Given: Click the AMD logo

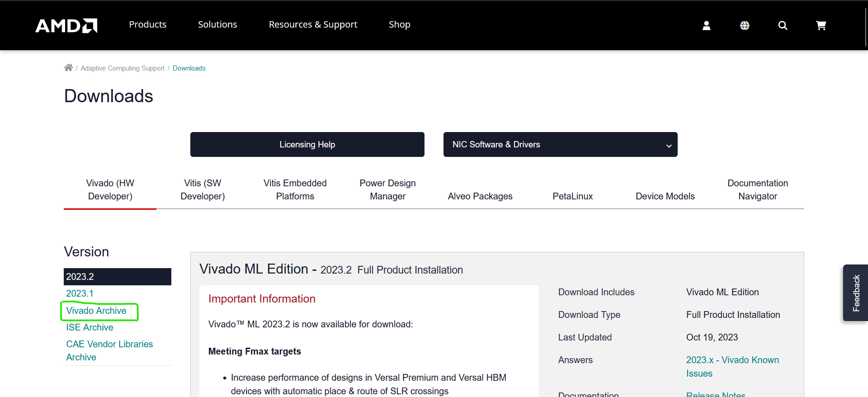Looking at the screenshot, I should [66, 25].
